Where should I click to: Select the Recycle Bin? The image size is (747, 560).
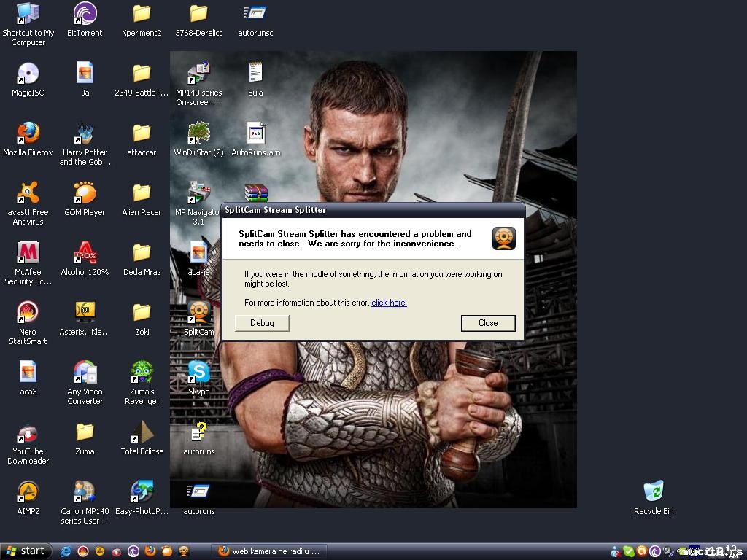pyautogui.click(x=654, y=497)
